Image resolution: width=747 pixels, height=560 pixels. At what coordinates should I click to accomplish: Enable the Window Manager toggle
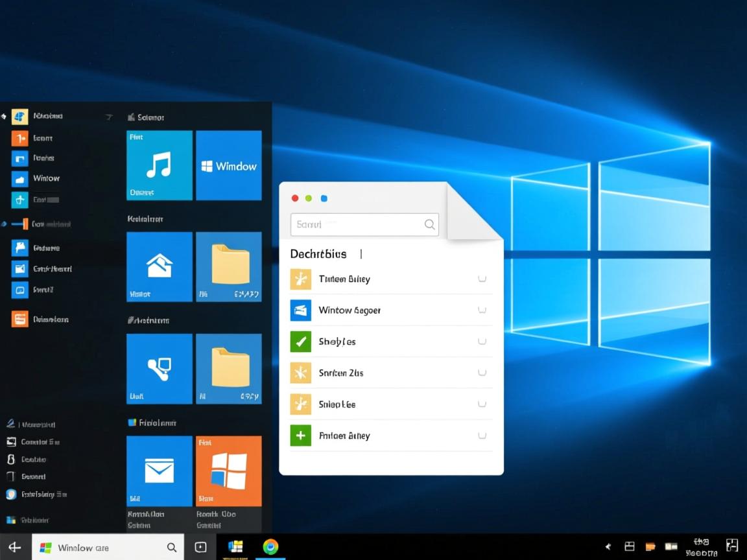pyautogui.click(x=482, y=310)
